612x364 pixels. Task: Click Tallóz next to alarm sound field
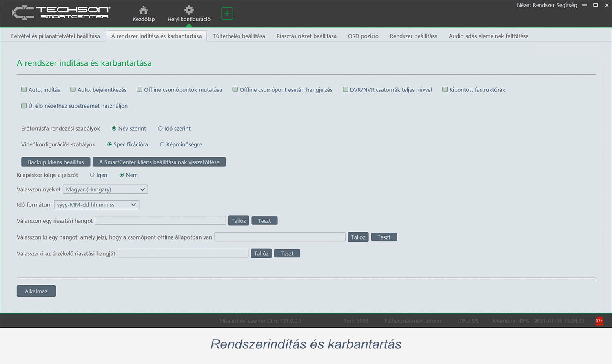[x=238, y=220]
